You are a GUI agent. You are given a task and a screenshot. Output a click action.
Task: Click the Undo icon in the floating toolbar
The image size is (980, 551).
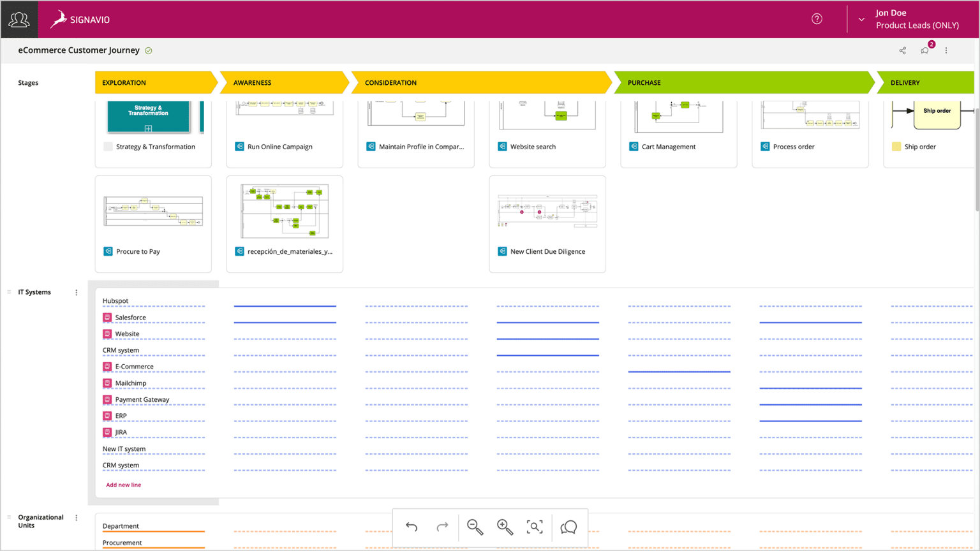[x=412, y=527]
